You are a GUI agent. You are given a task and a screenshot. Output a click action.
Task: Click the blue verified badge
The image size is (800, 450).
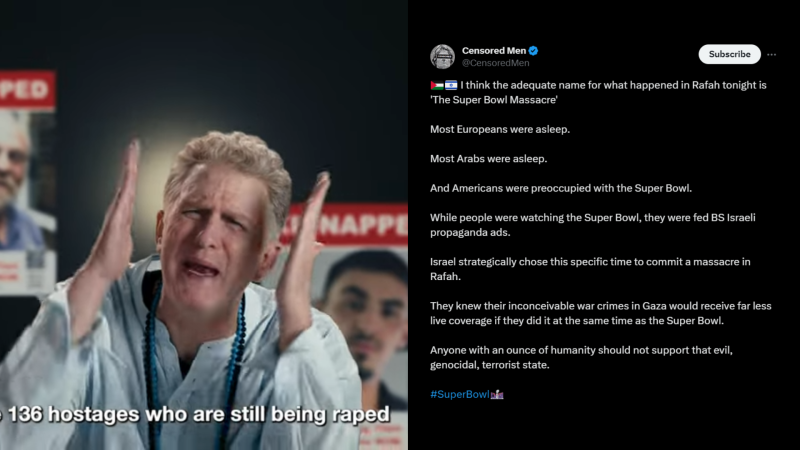click(x=533, y=51)
